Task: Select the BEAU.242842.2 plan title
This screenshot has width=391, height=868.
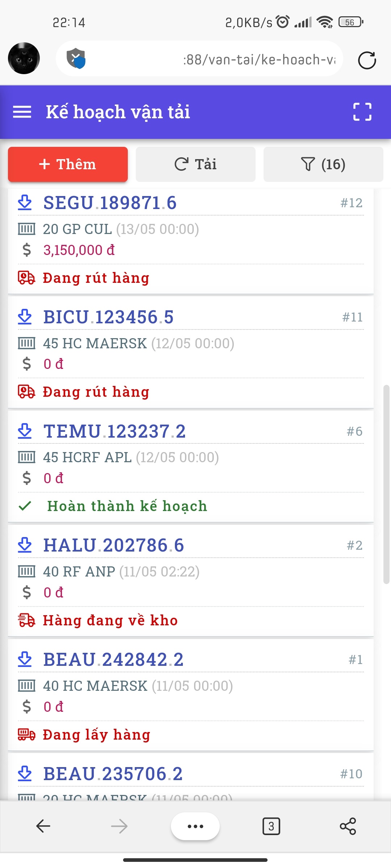Action: 113,660
